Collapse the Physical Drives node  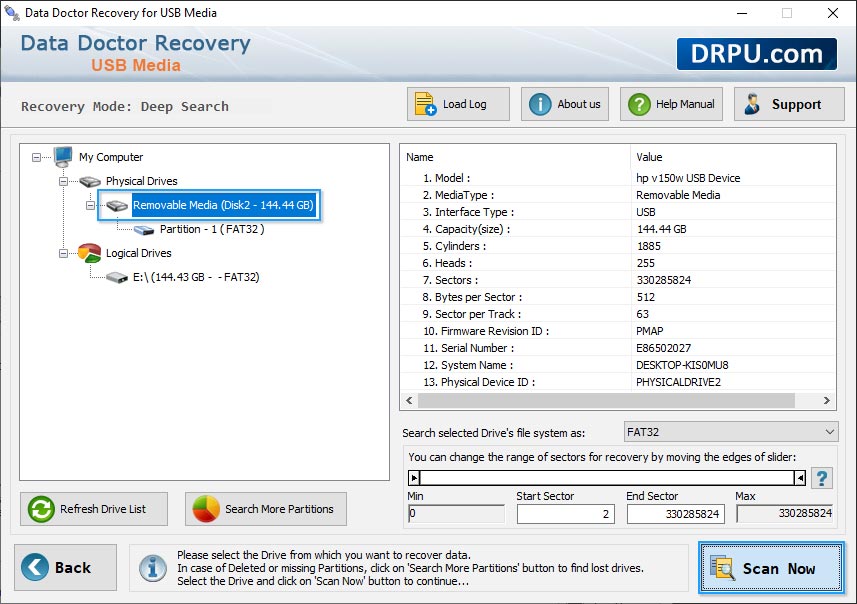[63, 181]
